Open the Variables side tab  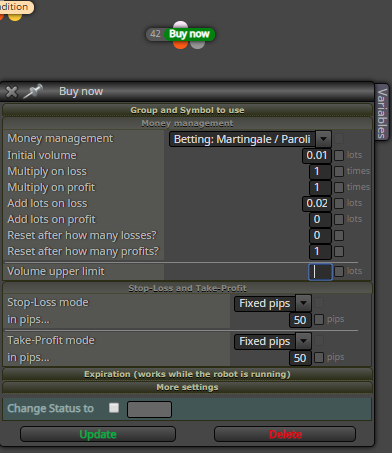coord(382,113)
